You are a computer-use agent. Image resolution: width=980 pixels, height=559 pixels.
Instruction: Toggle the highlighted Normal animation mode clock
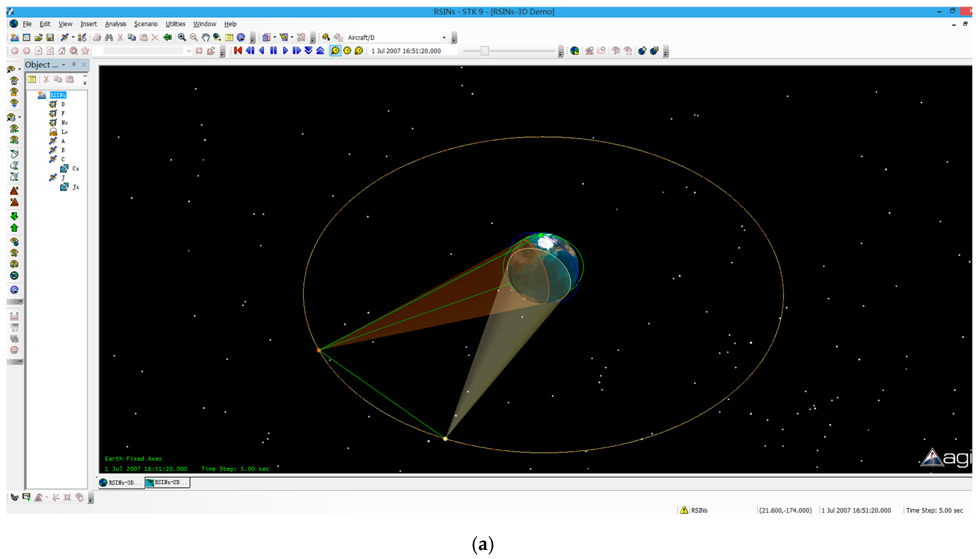tap(335, 51)
